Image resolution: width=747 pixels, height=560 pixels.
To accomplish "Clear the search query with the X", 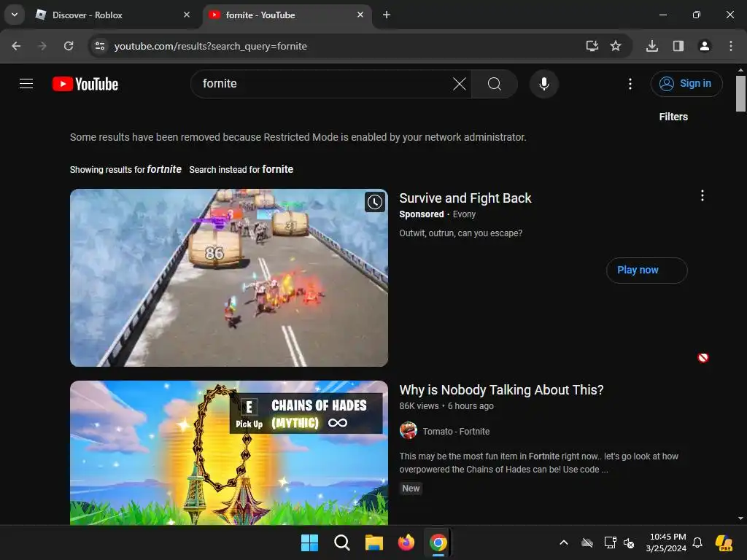I will pos(460,84).
